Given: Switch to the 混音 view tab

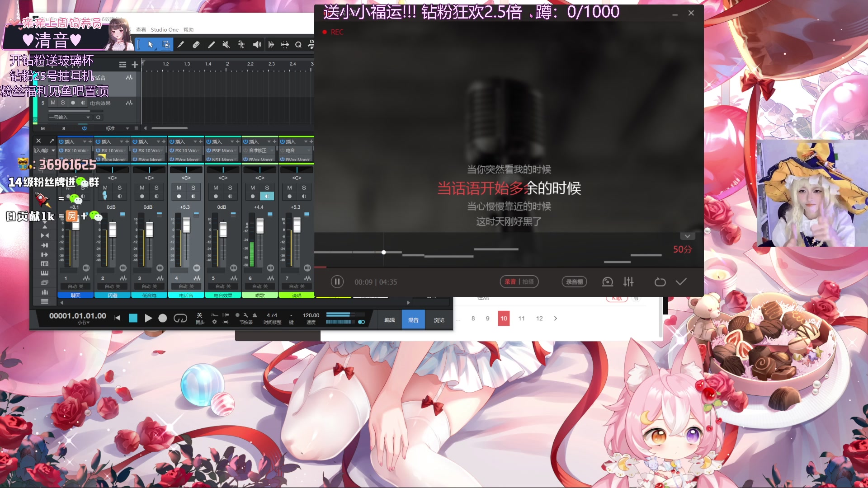Looking at the screenshot, I should pyautogui.click(x=413, y=320).
